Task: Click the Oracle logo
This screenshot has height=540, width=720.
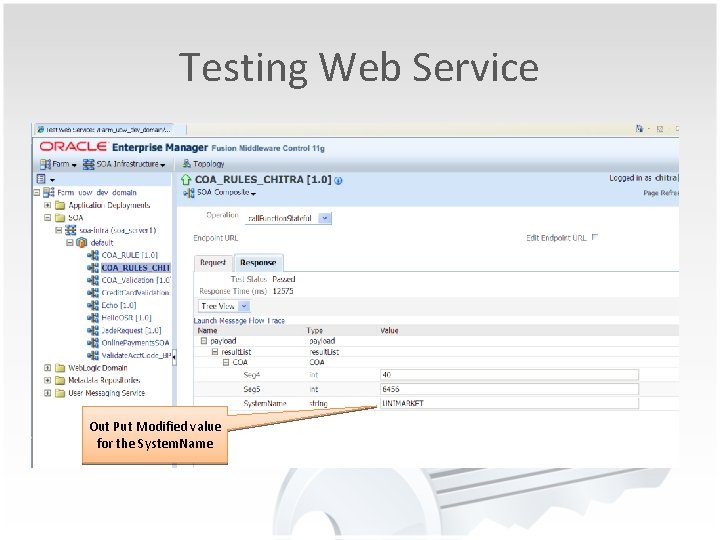Action: pos(73,147)
